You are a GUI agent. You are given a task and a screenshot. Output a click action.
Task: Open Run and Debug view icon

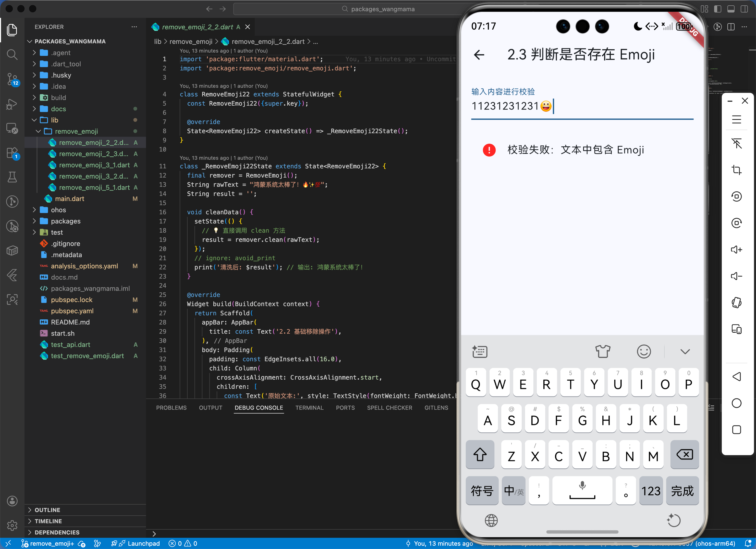pos(12,104)
